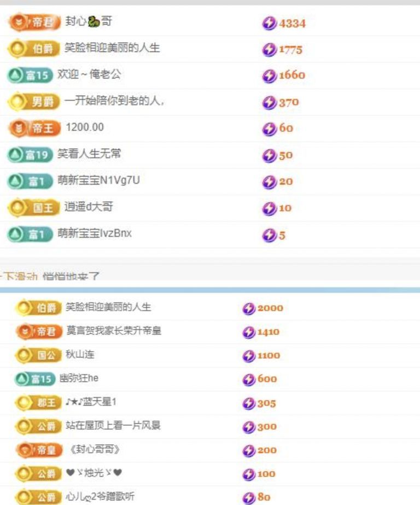Click the lightning icon next to 60
420x505 pixels.
point(269,129)
